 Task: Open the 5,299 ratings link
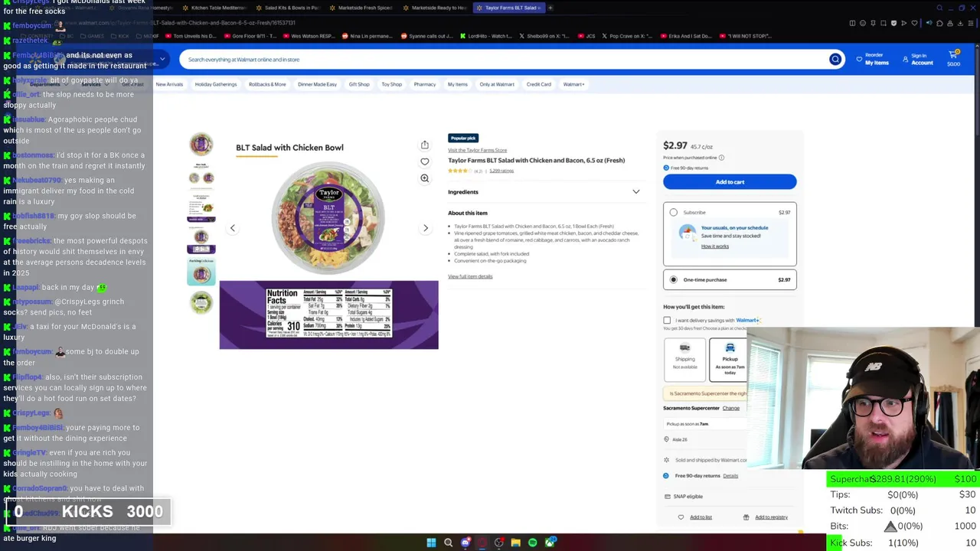pyautogui.click(x=501, y=171)
